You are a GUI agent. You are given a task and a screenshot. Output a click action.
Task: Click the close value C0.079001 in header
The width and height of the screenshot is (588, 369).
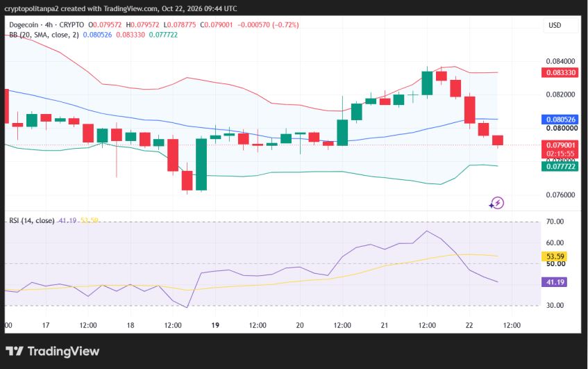(217, 25)
